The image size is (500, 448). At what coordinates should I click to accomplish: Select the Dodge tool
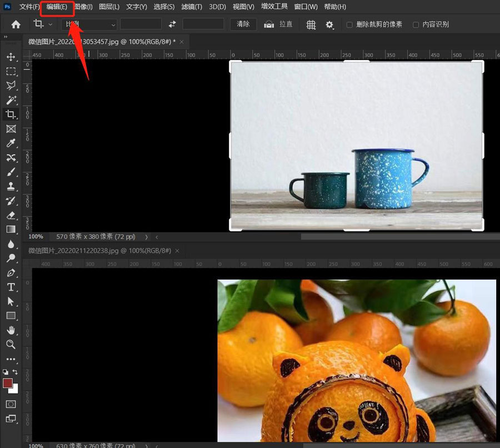(11, 258)
